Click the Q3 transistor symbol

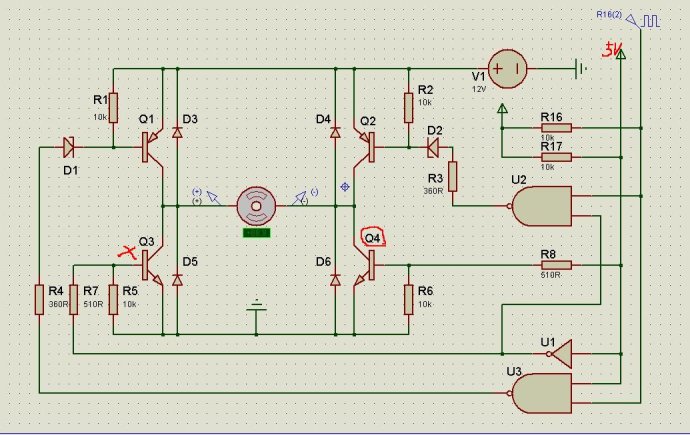[152, 265]
